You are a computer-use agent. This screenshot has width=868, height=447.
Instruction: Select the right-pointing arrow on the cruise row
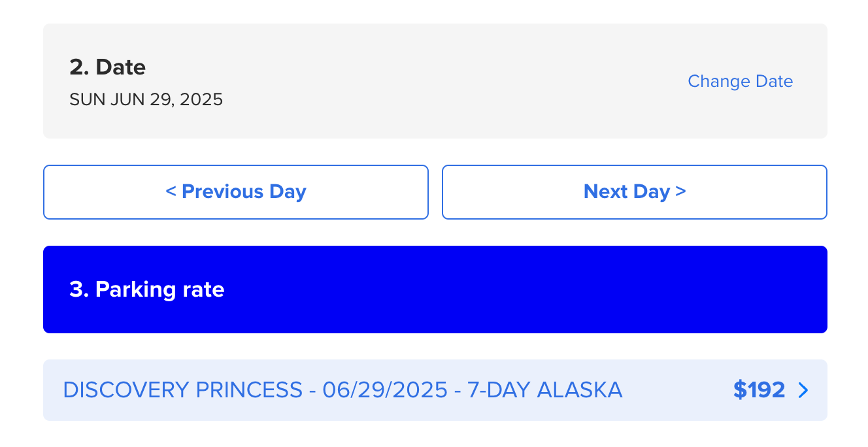click(803, 390)
